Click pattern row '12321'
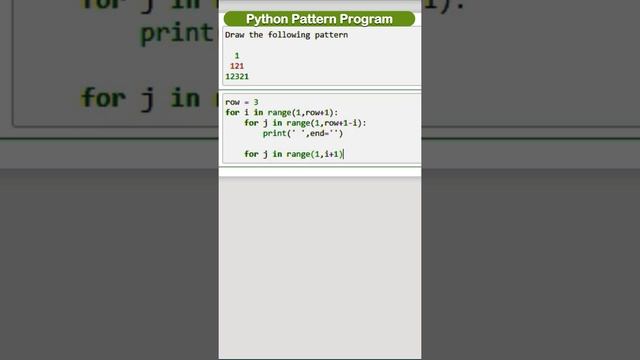 [x=237, y=76]
